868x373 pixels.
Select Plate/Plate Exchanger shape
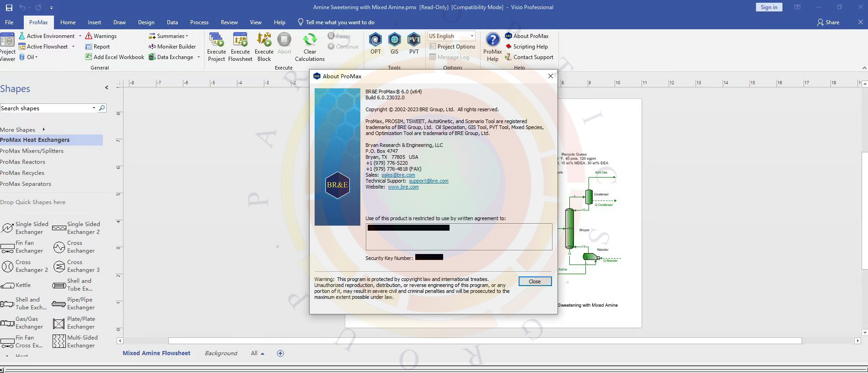(75, 323)
